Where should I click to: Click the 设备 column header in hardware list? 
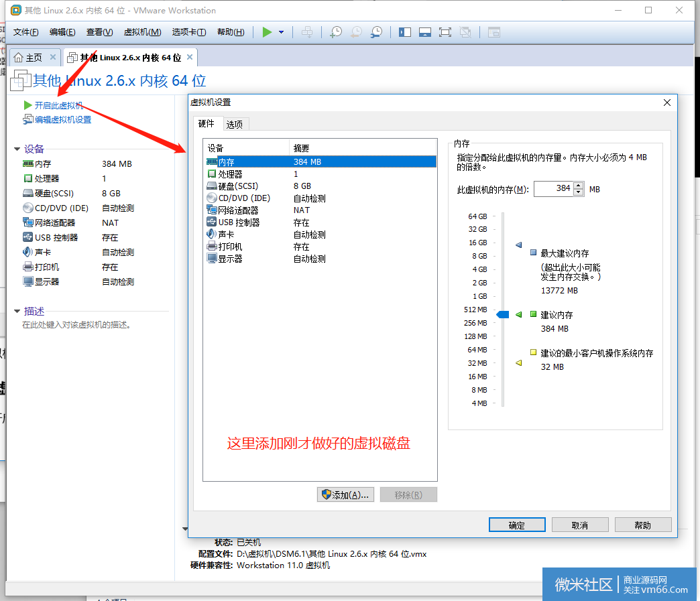247,147
